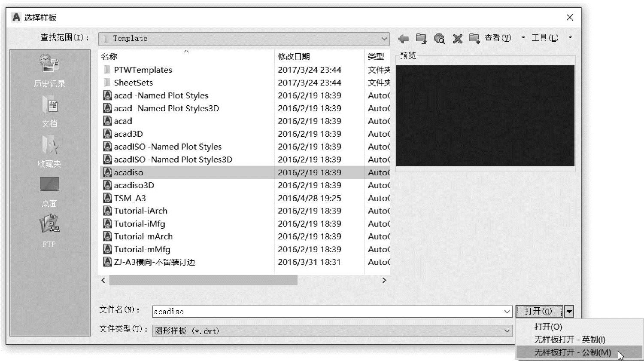Viewport: 644px width, 361px height.
Task: Create a new folder with toolbar icon
Action: [474, 38]
